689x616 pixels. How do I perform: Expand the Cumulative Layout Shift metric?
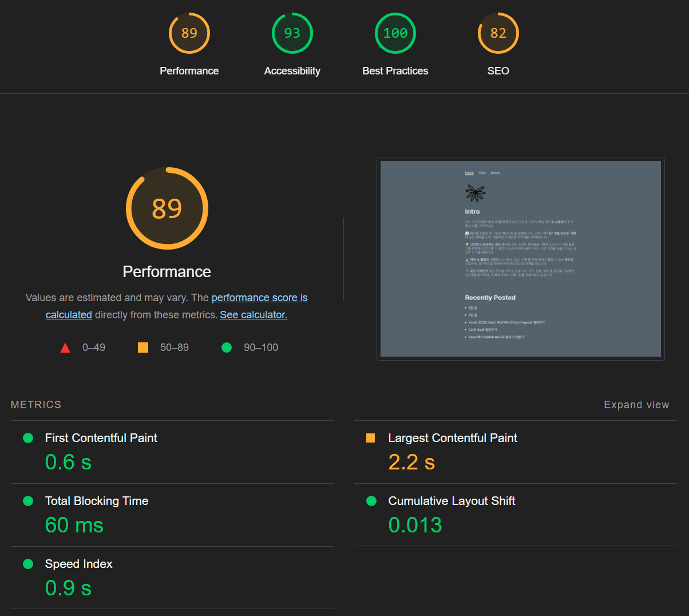click(452, 501)
